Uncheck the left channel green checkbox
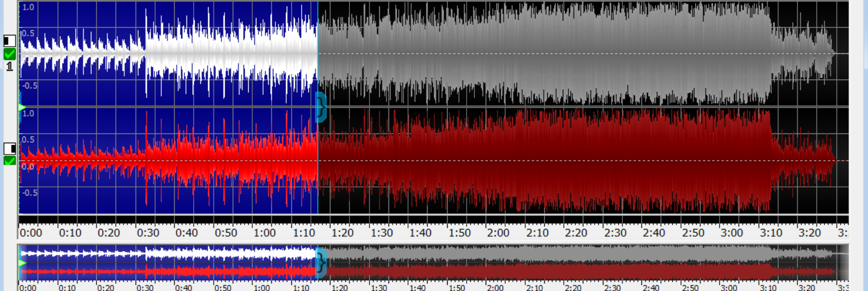Image resolution: width=868 pixels, height=291 pixels. tap(9, 54)
